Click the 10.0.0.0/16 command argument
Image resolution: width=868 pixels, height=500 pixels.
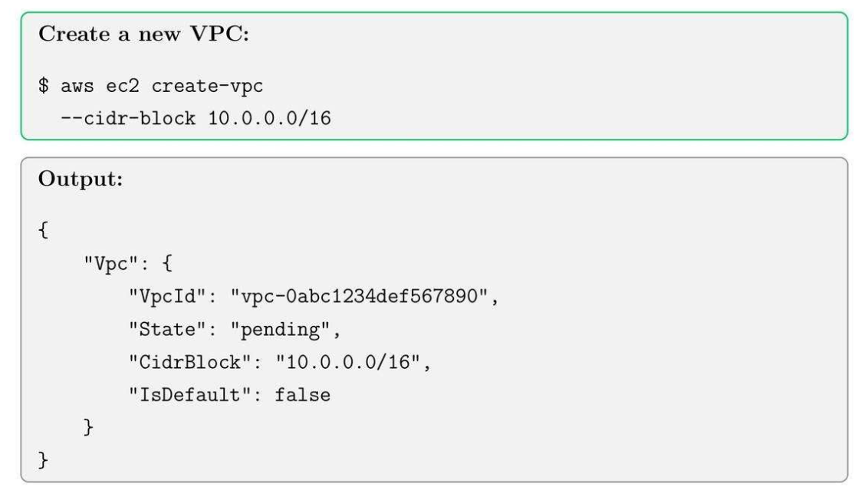(x=269, y=120)
